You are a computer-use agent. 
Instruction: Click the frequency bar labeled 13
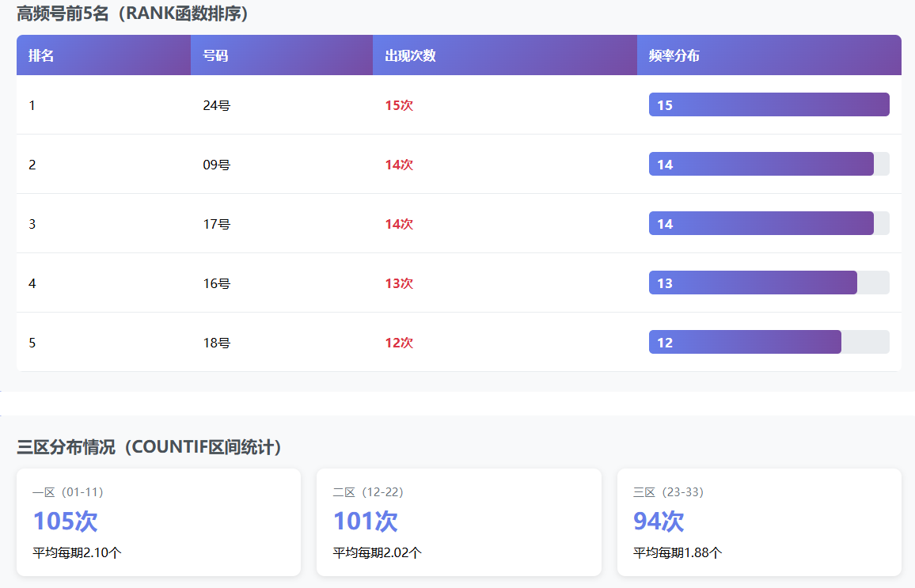tap(753, 283)
